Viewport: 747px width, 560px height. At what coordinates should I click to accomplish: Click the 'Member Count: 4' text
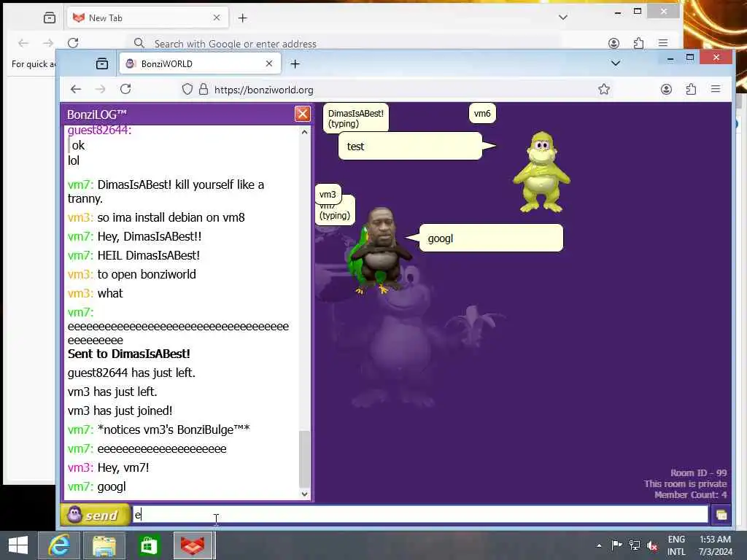690,495
